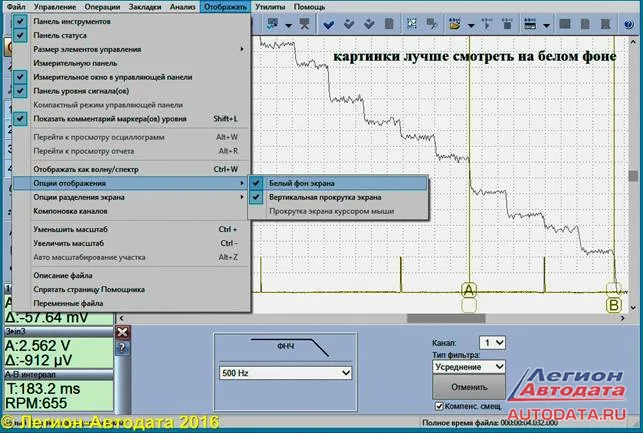Toggle Панель уровня сигнала(ов) item
The width and height of the screenshot is (643, 433).
click(131, 91)
